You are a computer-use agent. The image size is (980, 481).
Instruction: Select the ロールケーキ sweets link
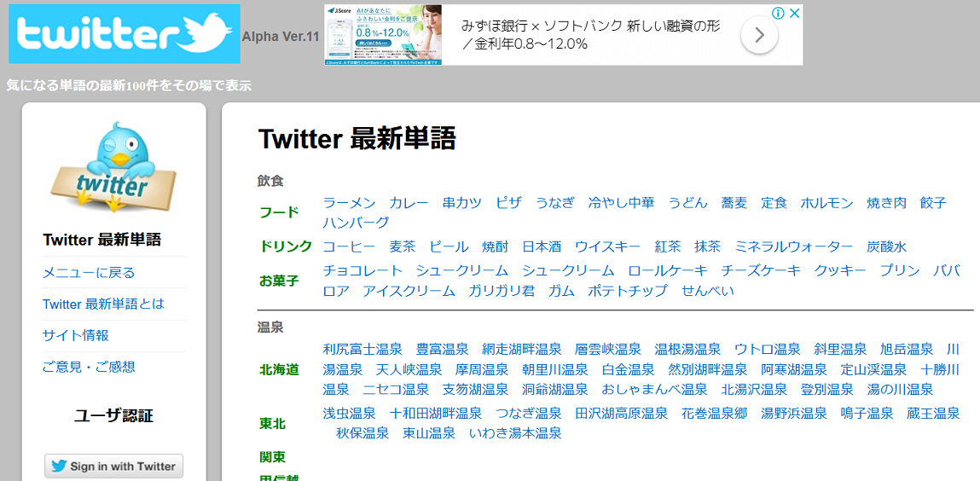pyautogui.click(x=668, y=270)
